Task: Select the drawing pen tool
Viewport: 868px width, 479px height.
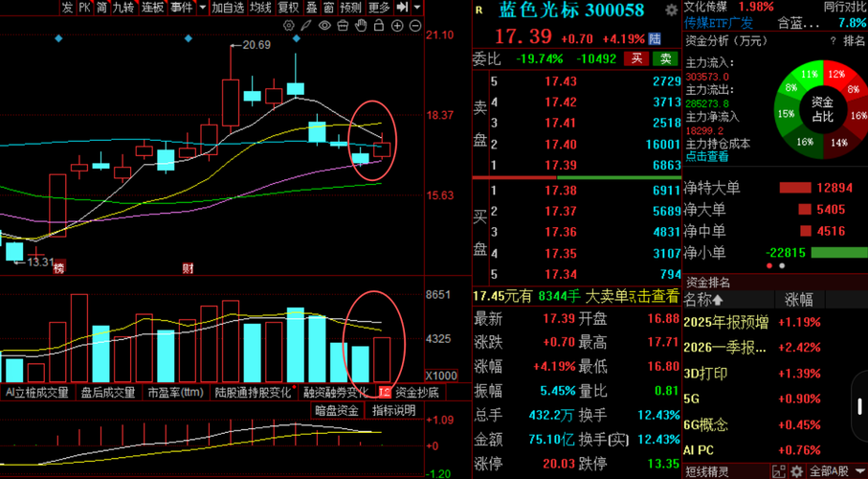Action: (x=306, y=25)
